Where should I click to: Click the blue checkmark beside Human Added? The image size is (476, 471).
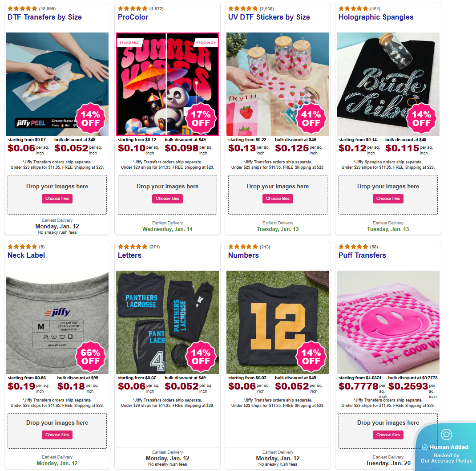tap(425, 447)
